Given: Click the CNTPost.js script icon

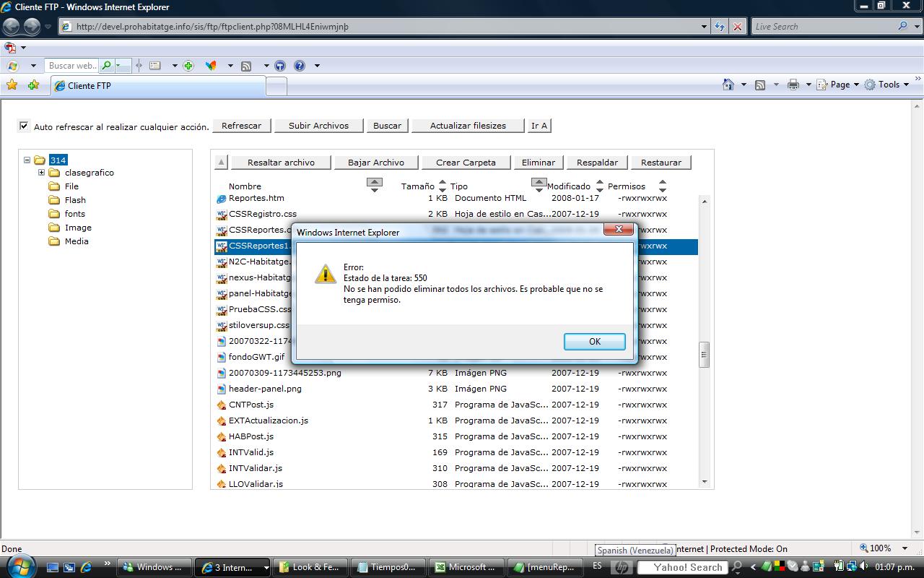Looking at the screenshot, I should click(222, 405).
